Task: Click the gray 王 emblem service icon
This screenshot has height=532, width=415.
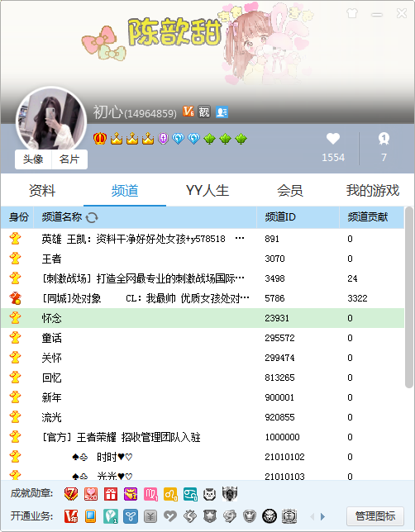Action: [x=289, y=516]
